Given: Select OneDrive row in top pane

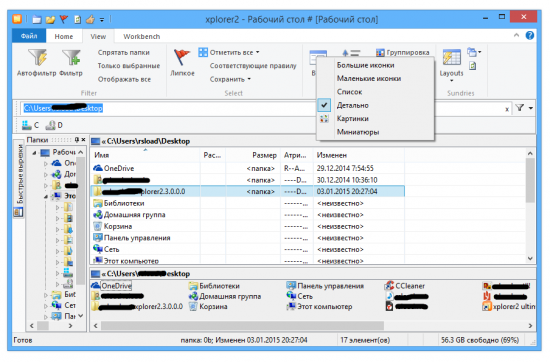Looking at the screenshot, I should coord(247,168).
